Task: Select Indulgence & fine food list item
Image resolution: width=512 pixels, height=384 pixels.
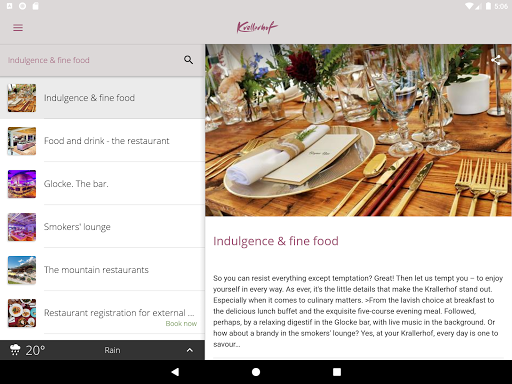Action: click(102, 98)
